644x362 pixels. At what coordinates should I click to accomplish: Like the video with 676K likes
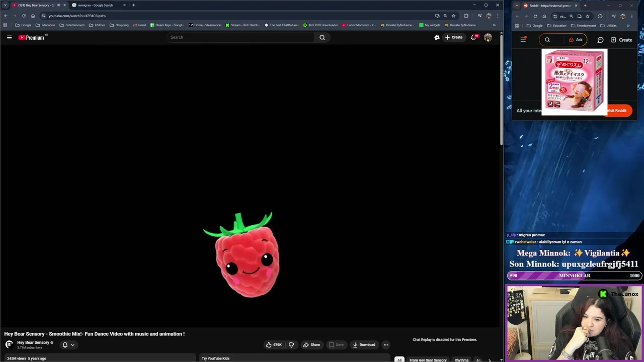[x=274, y=345]
